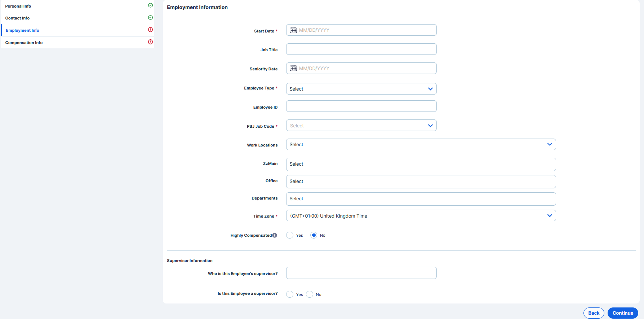Go to Compensation Info step
Viewport: 644px width, 319px height.
click(77, 43)
